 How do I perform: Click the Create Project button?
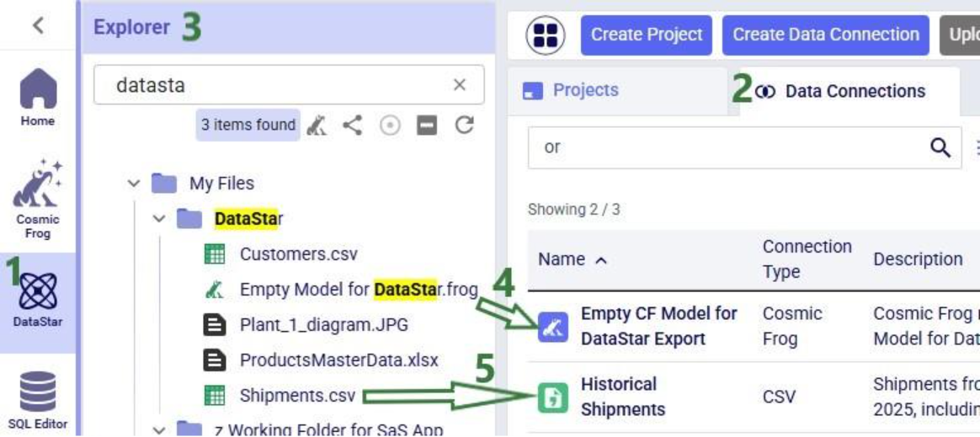click(647, 35)
